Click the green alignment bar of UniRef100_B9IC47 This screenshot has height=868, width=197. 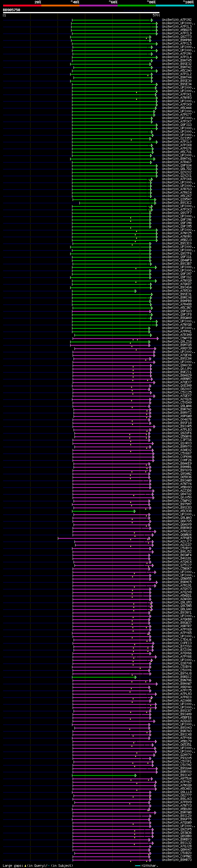point(104,775)
